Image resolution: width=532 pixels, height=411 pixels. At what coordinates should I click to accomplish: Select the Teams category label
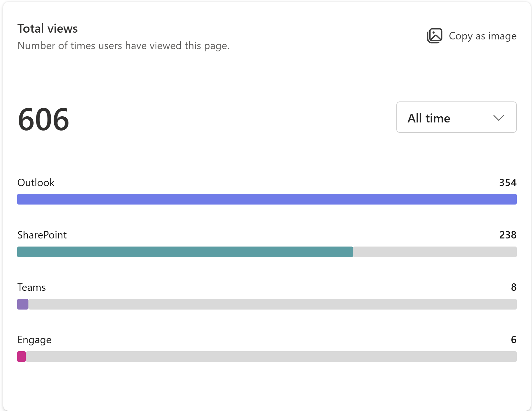pyautogui.click(x=31, y=287)
